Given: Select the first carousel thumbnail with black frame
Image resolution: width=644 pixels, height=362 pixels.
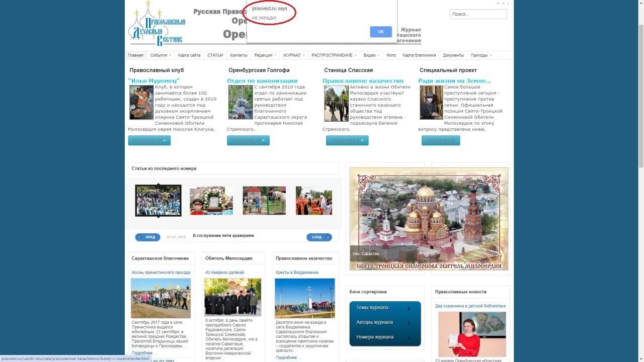Looking at the screenshot, I should (x=158, y=201).
